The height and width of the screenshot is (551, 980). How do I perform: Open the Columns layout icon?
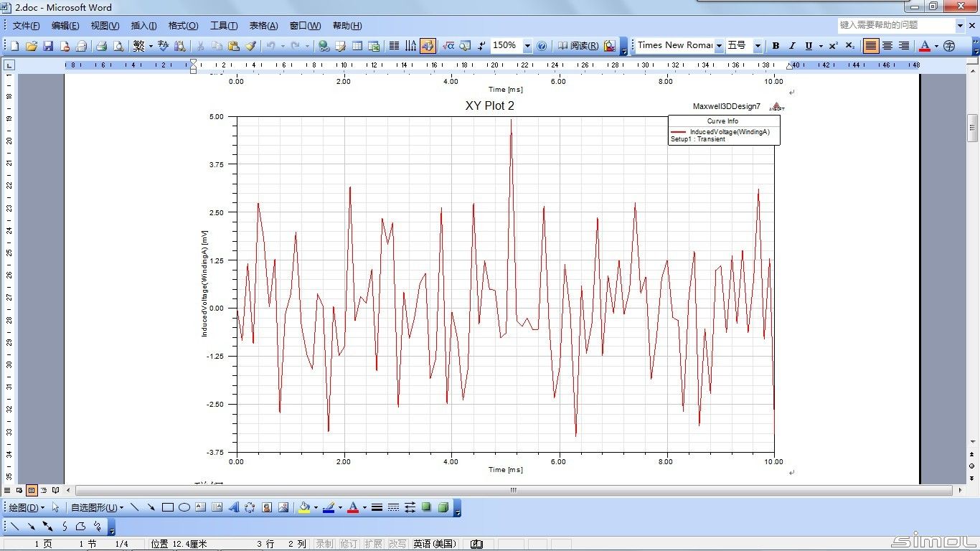(x=394, y=46)
